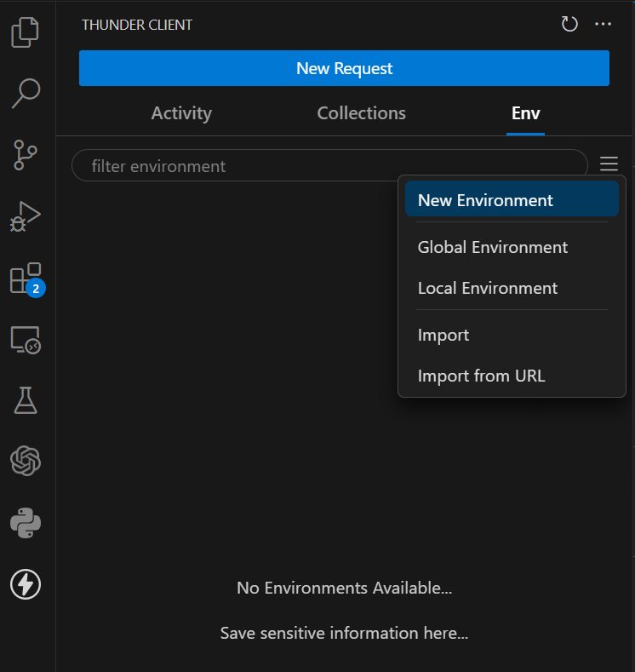Open Run and Debug view icon
The width and height of the screenshot is (635, 672).
26,216
